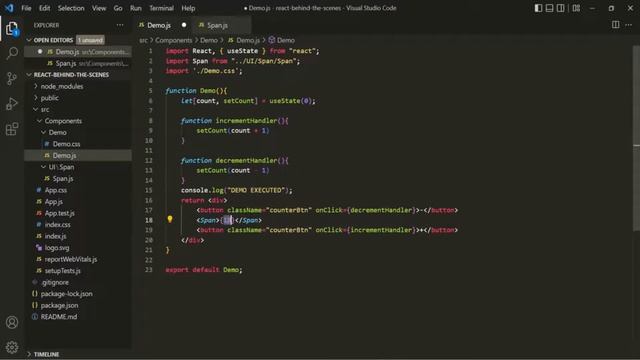640x360 pixels.
Task: Open the Run menu
Action: coord(136,8)
